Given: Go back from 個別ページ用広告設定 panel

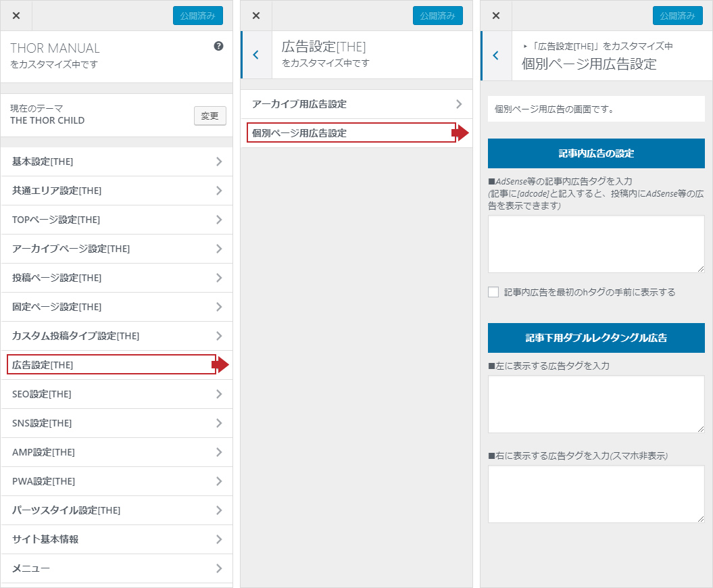Looking at the screenshot, I should [496, 55].
